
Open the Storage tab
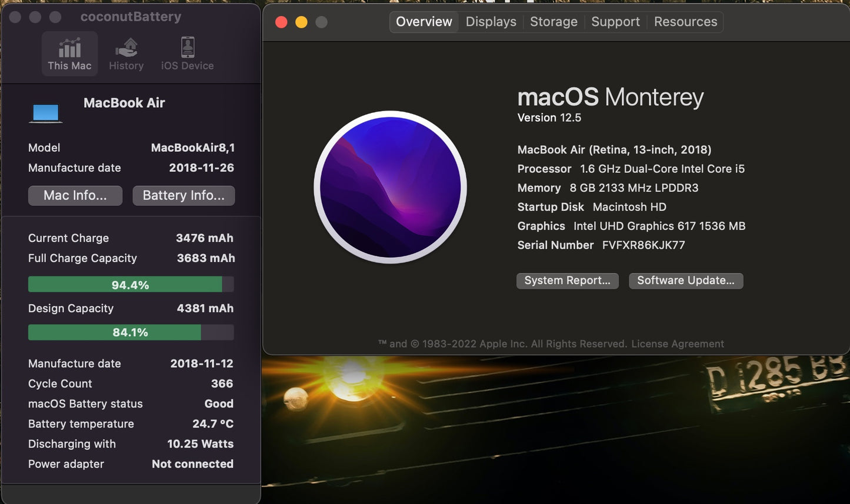point(553,21)
